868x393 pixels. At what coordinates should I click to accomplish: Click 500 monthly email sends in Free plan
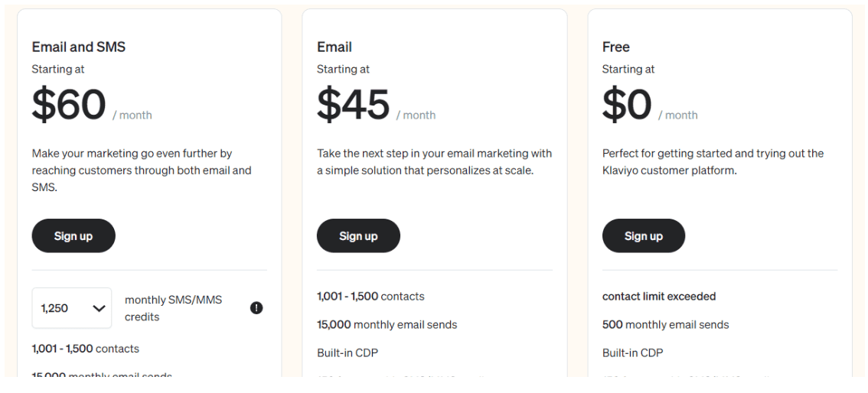click(x=665, y=324)
